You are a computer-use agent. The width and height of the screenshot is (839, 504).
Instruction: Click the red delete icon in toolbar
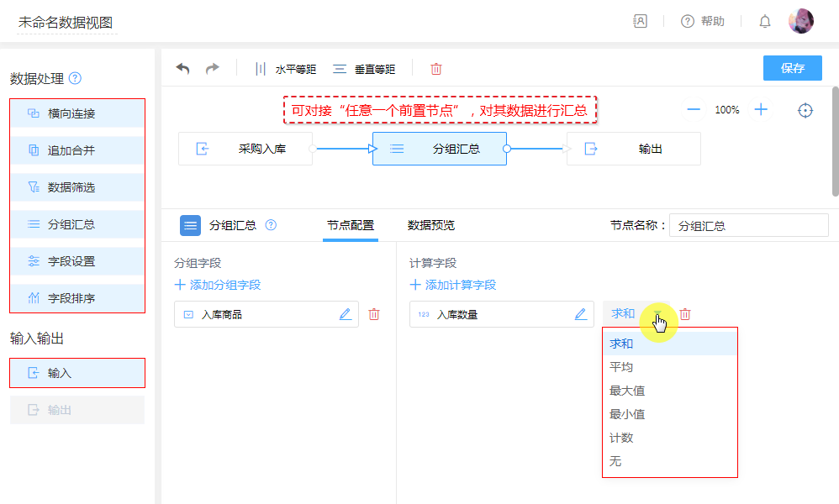(x=436, y=69)
